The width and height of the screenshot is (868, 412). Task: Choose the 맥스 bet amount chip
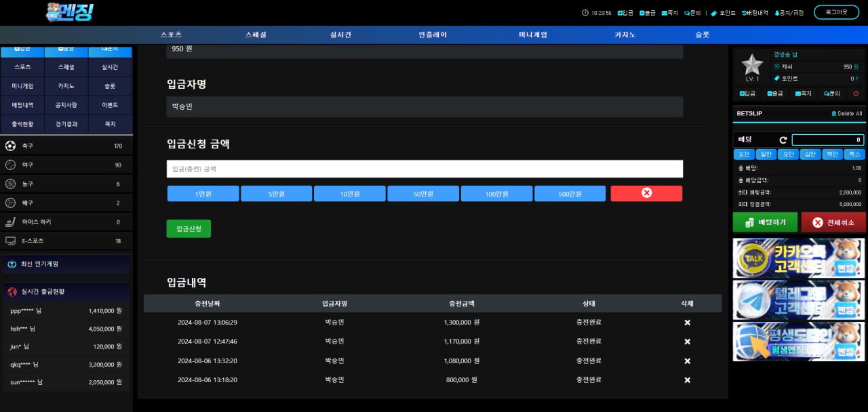[854, 154]
